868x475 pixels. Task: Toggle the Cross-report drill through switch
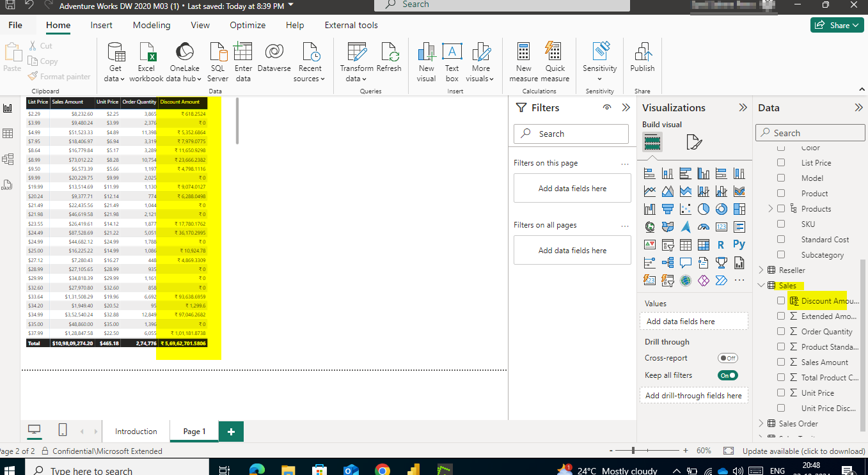point(727,358)
